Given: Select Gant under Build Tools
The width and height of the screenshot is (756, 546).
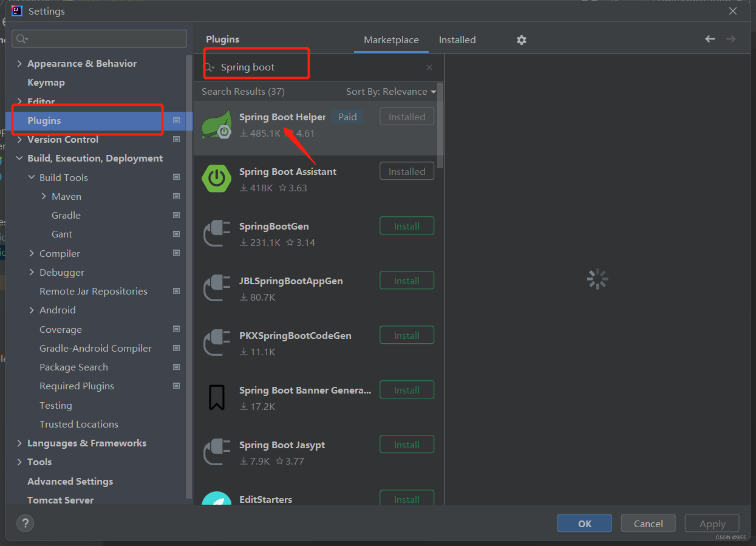Looking at the screenshot, I should (x=61, y=234).
